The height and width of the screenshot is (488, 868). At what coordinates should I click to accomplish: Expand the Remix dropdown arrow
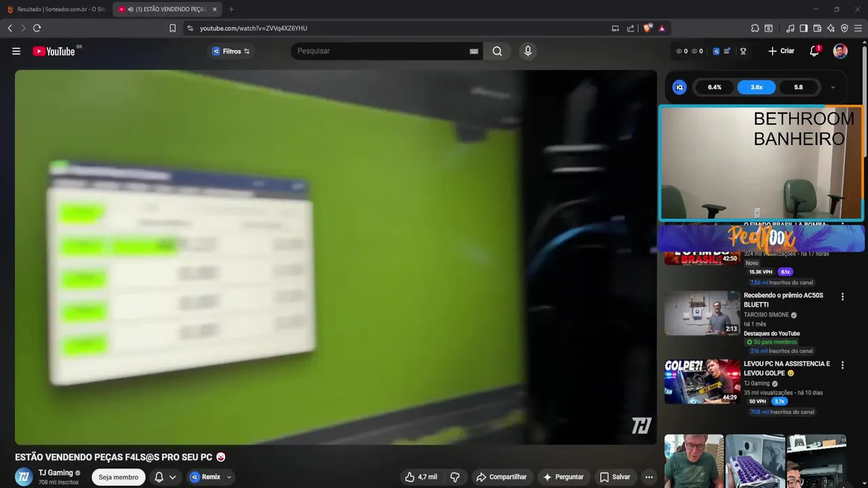229,477
